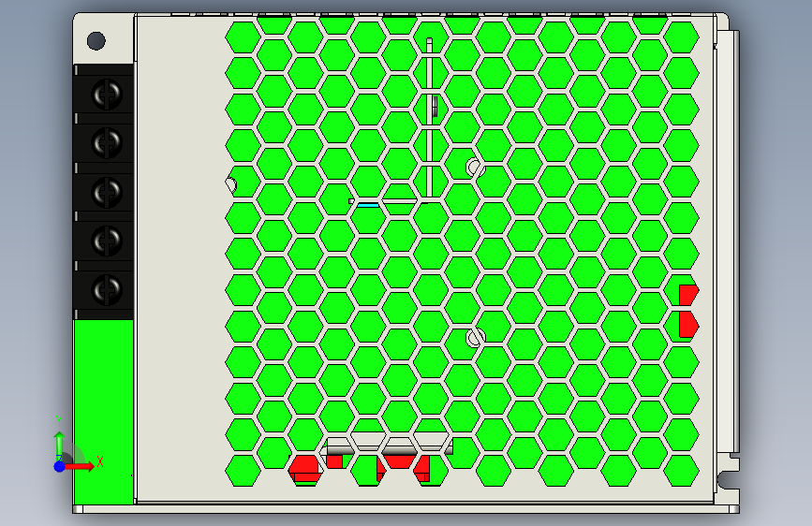
Task: Select the large green block below the terminal strip
Action: [104, 412]
